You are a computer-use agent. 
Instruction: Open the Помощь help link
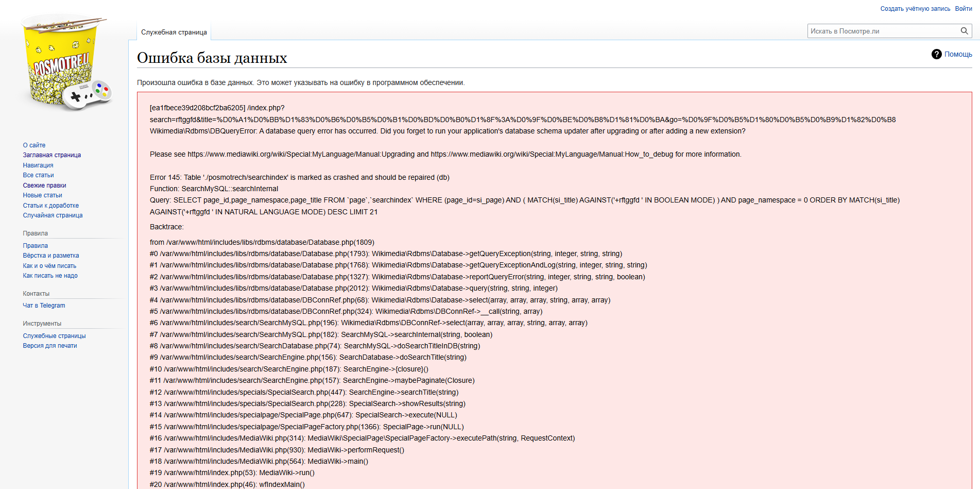click(958, 54)
